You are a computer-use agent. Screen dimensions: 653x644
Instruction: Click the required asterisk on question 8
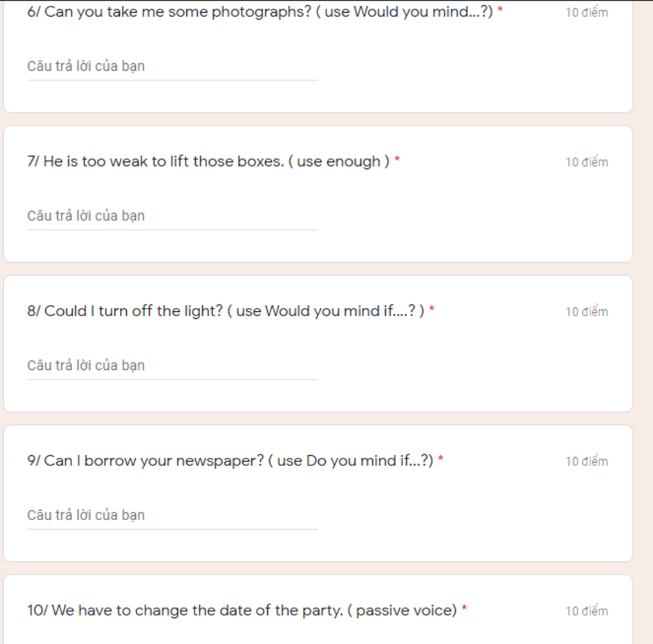(x=432, y=311)
